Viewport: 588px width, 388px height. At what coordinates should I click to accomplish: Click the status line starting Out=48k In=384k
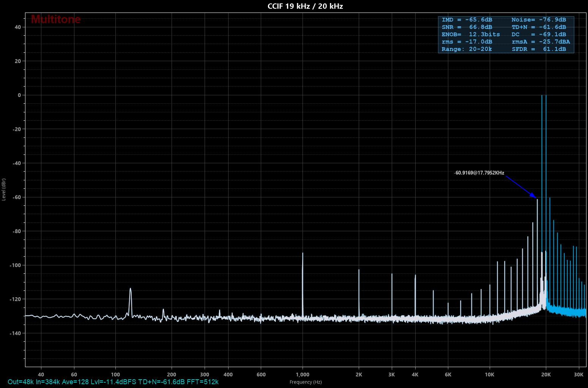click(113, 382)
